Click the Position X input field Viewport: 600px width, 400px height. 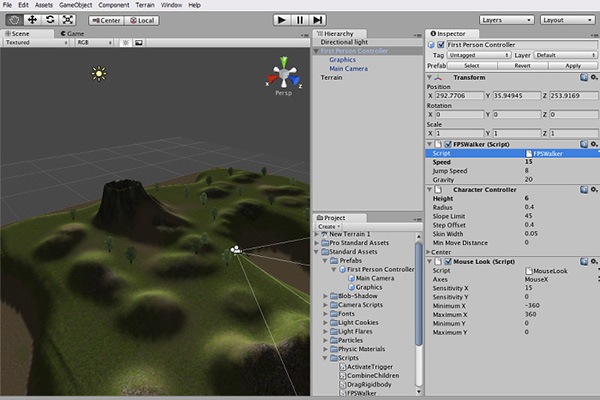459,96
